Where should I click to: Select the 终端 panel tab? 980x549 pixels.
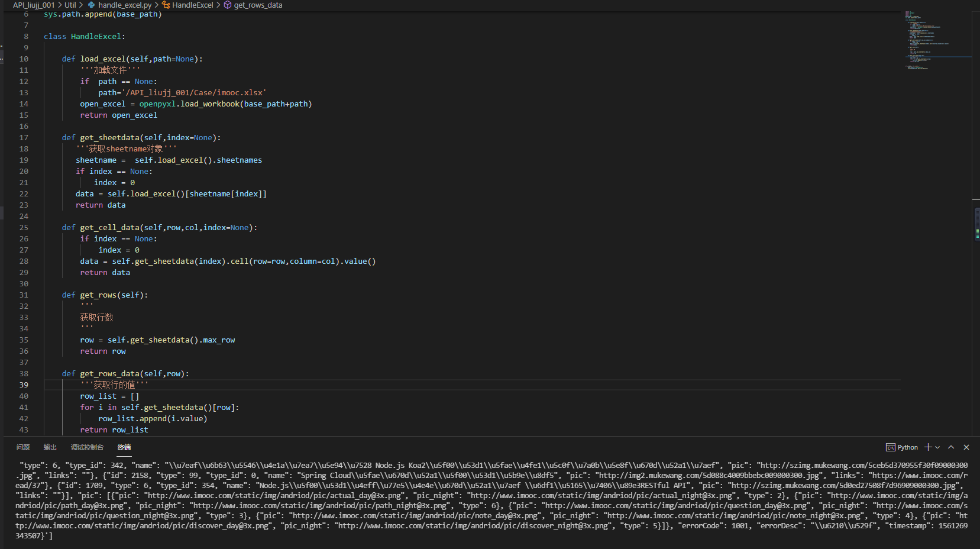(x=124, y=447)
